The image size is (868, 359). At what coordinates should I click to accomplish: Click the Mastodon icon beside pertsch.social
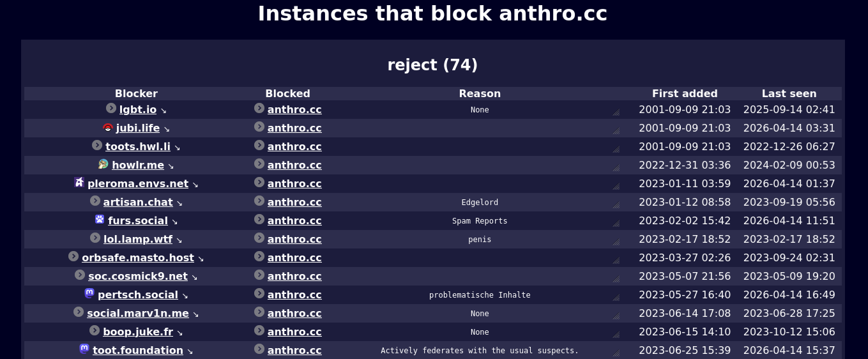89,294
